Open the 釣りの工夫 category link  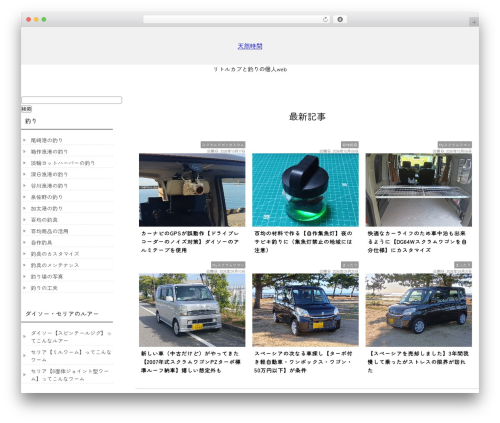pos(44,288)
